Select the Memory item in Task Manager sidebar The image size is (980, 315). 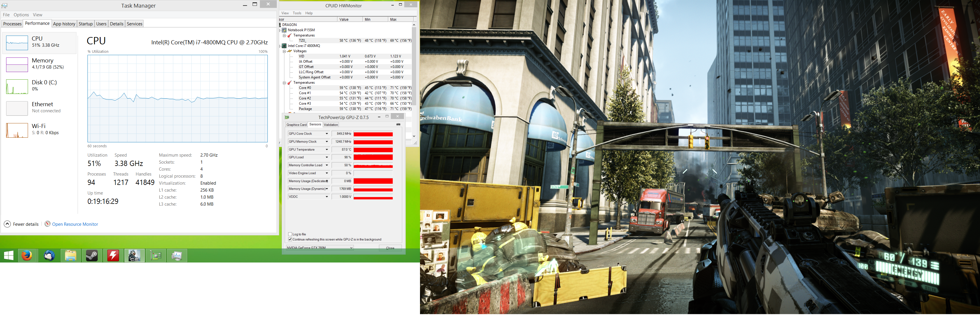pos(40,64)
